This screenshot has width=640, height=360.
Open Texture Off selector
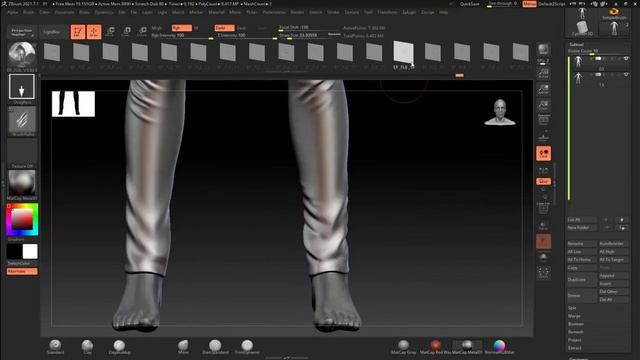pos(22,152)
